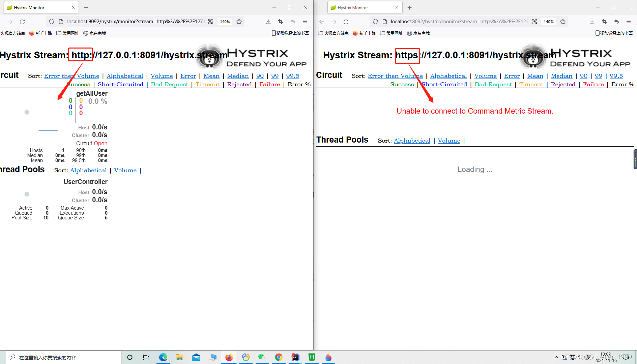Open QR code icon in right address bar

coord(534,22)
